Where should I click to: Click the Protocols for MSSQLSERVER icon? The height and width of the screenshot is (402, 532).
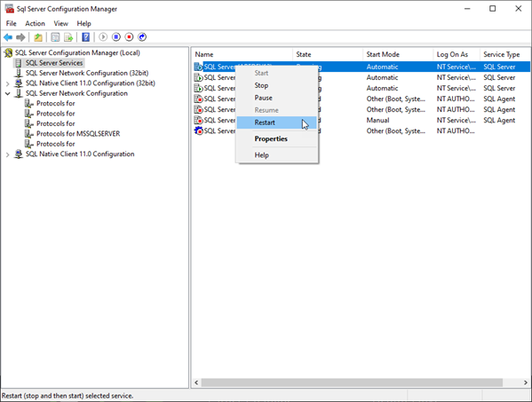click(x=29, y=134)
